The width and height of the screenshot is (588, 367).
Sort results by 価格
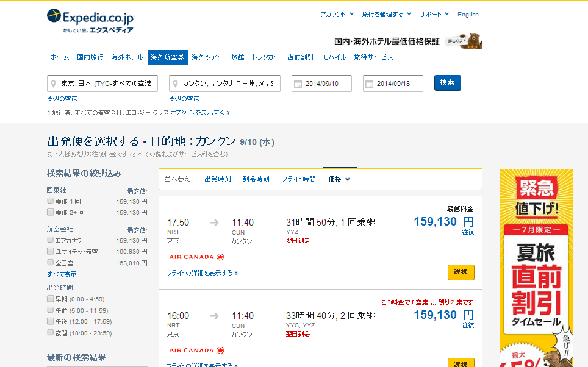(x=339, y=179)
